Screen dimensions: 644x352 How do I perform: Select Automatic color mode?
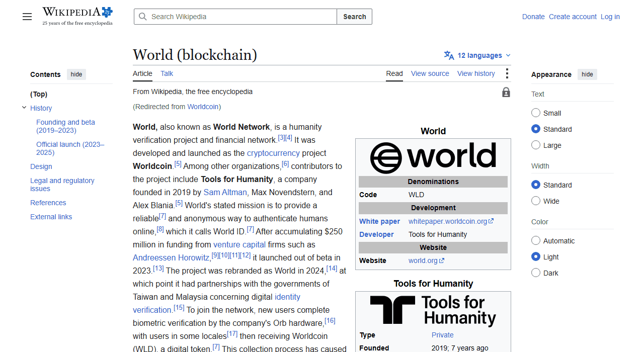point(536,241)
